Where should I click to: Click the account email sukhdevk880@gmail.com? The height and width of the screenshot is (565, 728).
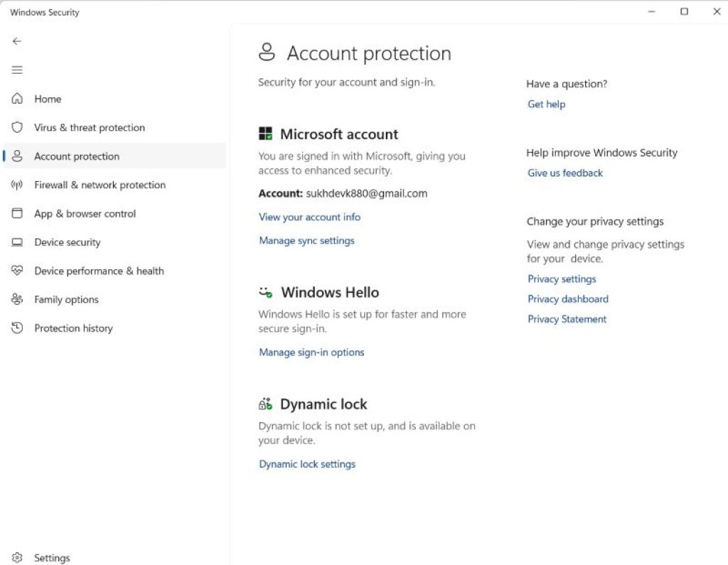pyautogui.click(x=367, y=193)
